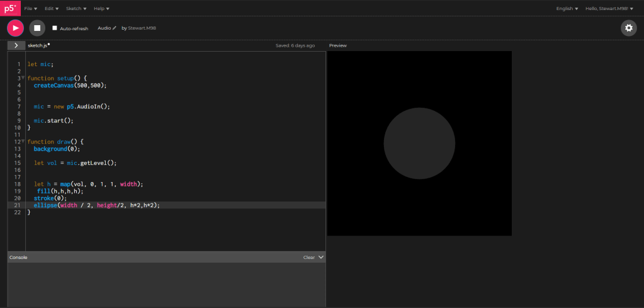The height and width of the screenshot is (308, 644).
Task: Fold the draw function at line 12
Action: [x=23, y=141]
